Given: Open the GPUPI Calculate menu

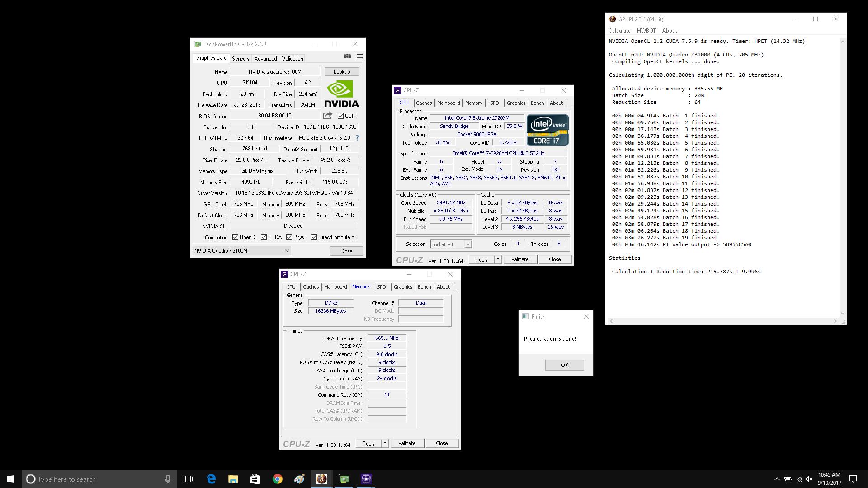Looking at the screenshot, I should point(619,31).
